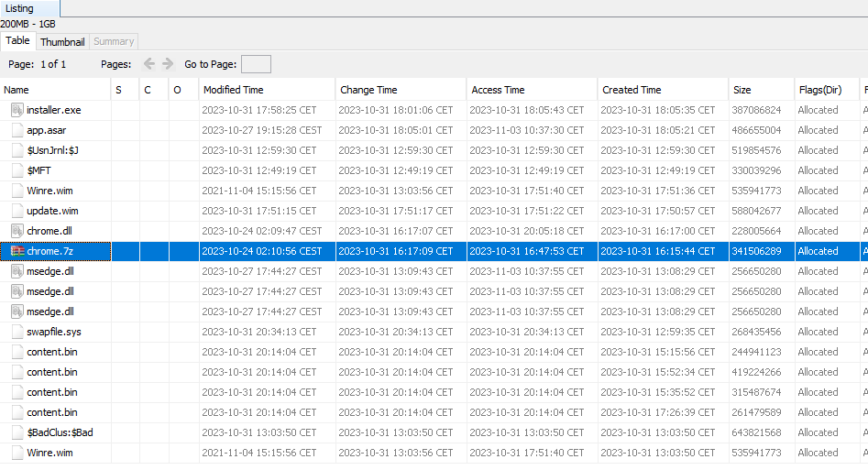This screenshot has width=868, height=470.
Task: Select the Table tab
Action: (x=17, y=41)
